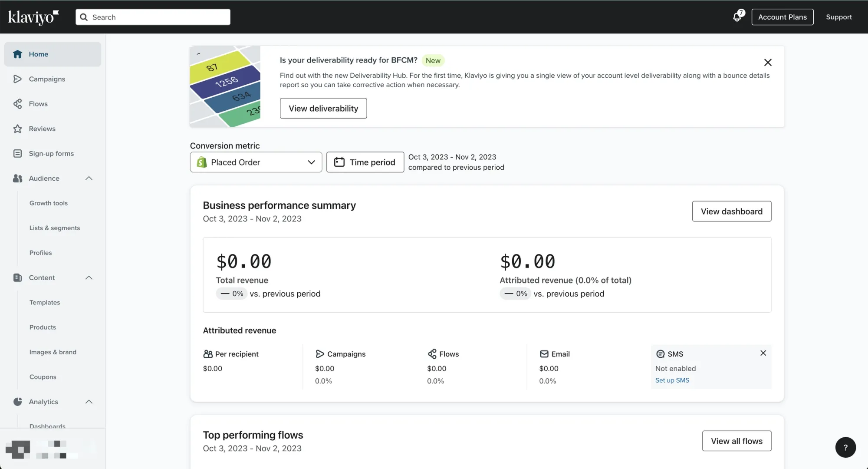The image size is (868, 469).
Task: Open the Placed Order conversion metric dropdown
Action: pyautogui.click(x=256, y=162)
